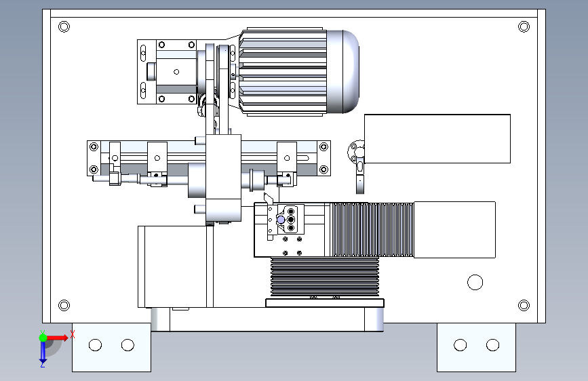Screen dimensions: 588x381
Task: Select the horizontal bellows cover
Action: tap(372, 230)
